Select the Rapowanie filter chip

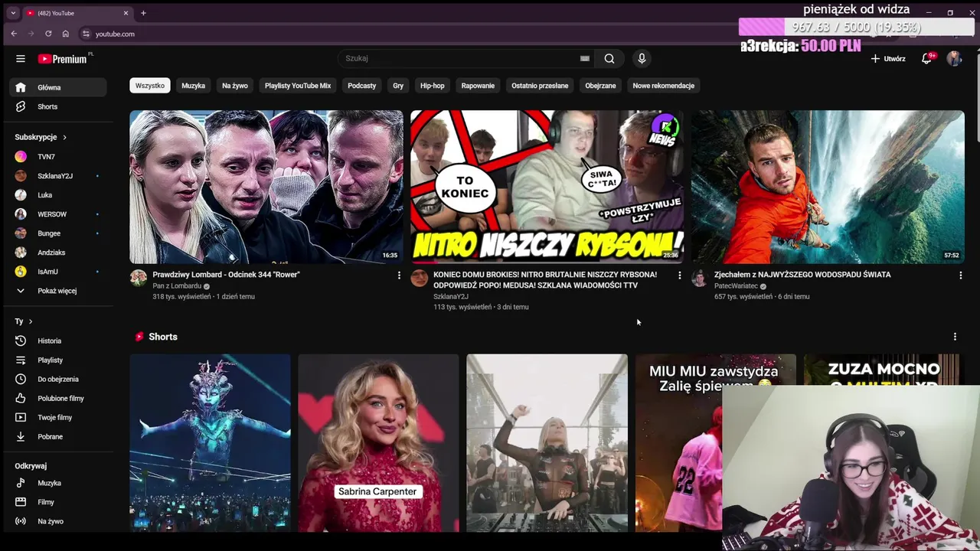478,86
